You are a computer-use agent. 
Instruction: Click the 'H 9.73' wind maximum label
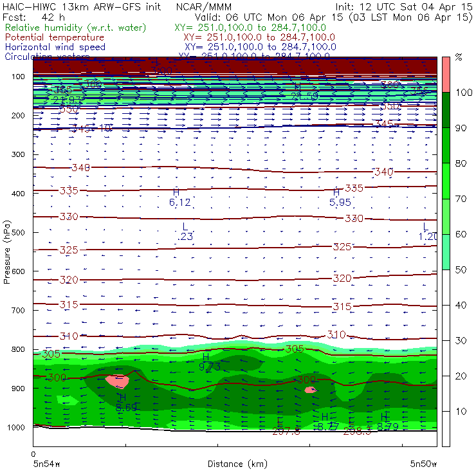pos(210,362)
